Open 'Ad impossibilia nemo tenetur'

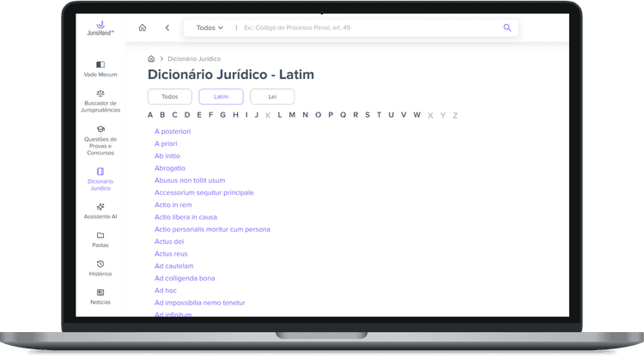[x=199, y=303]
